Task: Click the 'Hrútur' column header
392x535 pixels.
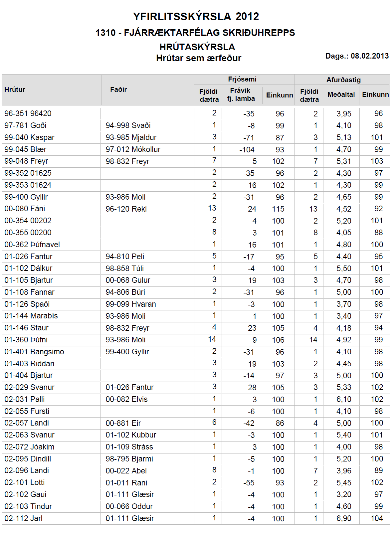Action: 15,89
